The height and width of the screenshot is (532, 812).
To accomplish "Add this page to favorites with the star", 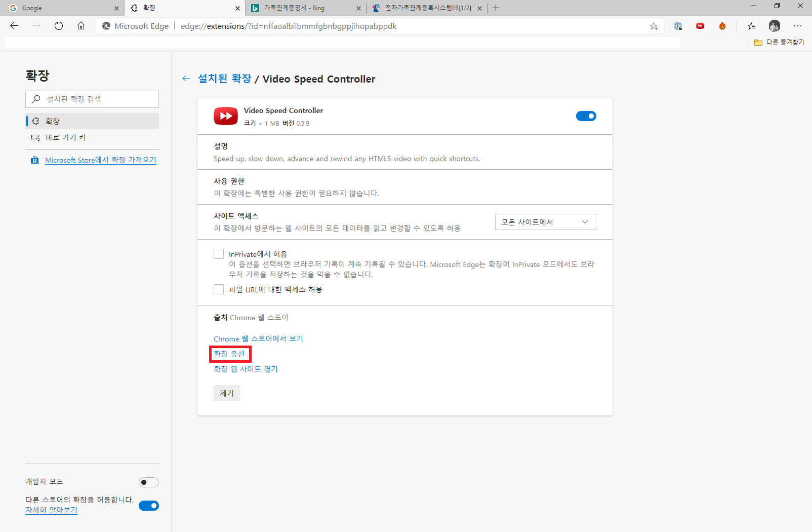I will (x=654, y=26).
